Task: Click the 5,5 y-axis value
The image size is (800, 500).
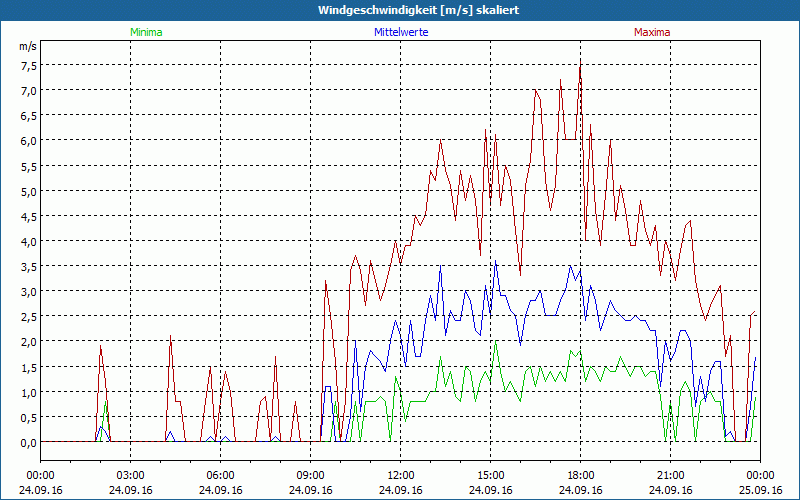Action: (x=29, y=166)
